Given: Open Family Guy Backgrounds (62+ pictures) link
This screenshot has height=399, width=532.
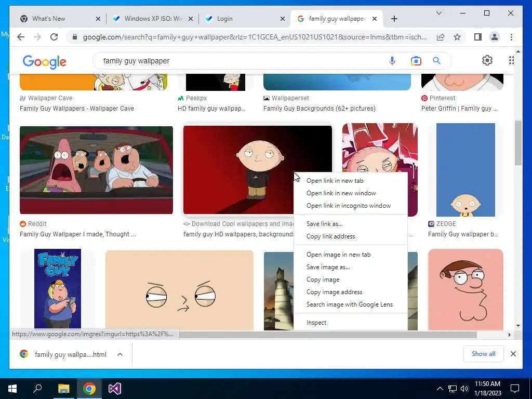Looking at the screenshot, I should [x=320, y=109].
